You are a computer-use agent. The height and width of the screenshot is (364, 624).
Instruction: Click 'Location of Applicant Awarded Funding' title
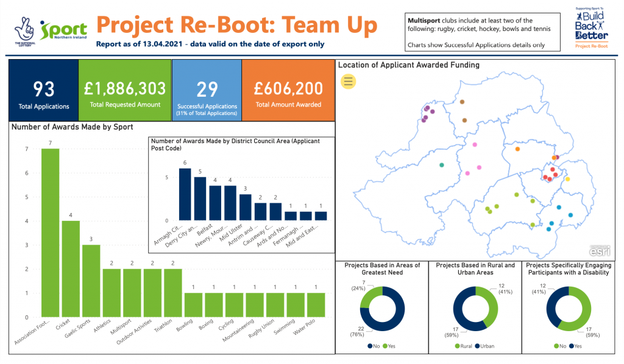coord(409,65)
